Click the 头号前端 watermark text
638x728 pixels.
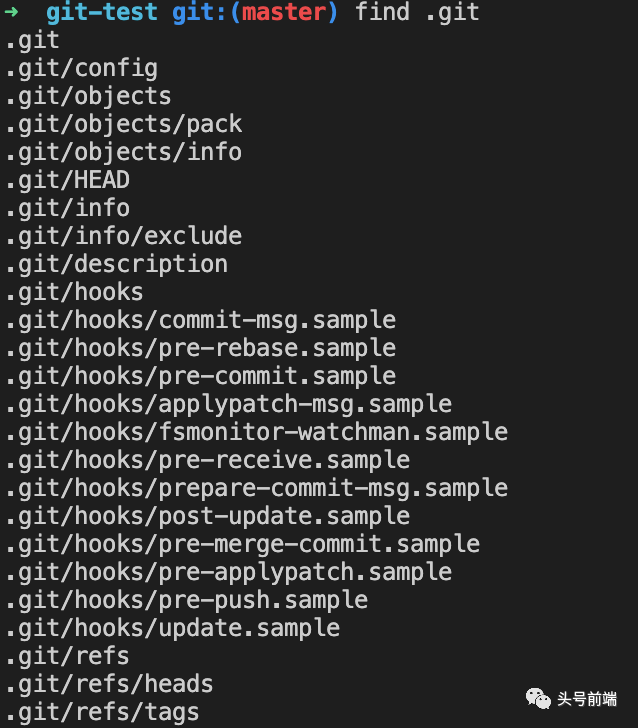coord(587,699)
